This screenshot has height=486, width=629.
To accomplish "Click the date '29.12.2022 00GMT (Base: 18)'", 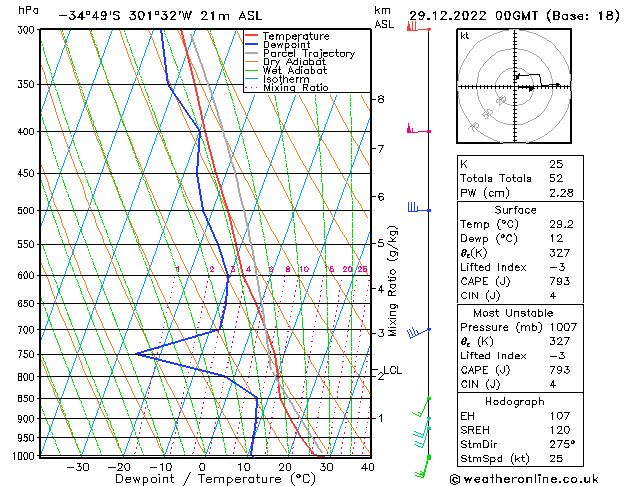I will (x=514, y=16).
